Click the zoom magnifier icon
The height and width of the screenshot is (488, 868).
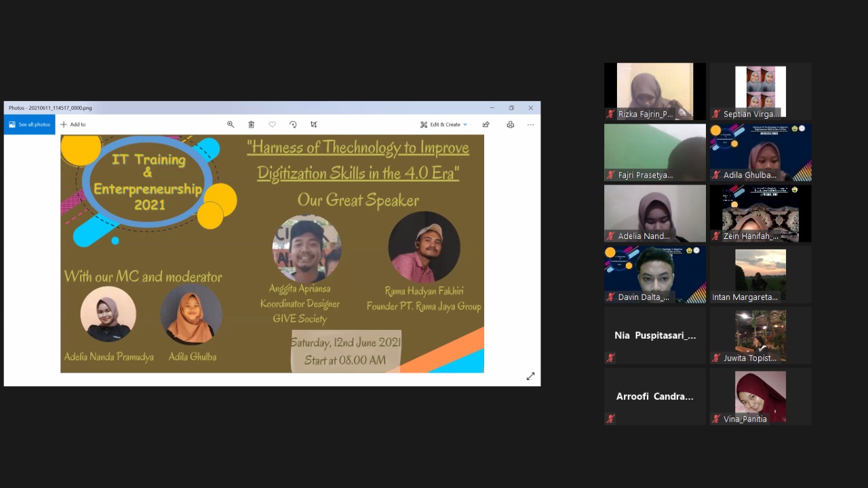coord(231,125)
